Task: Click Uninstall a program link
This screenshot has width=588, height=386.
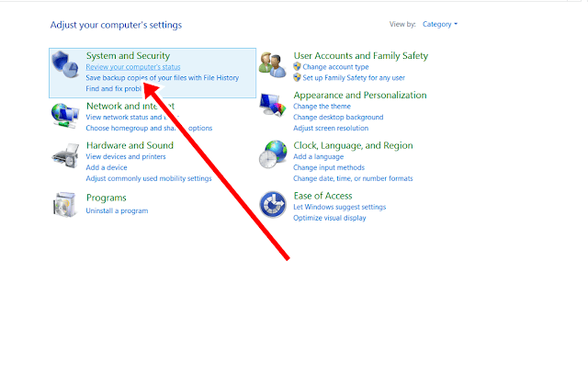Action: coord(117,210)
